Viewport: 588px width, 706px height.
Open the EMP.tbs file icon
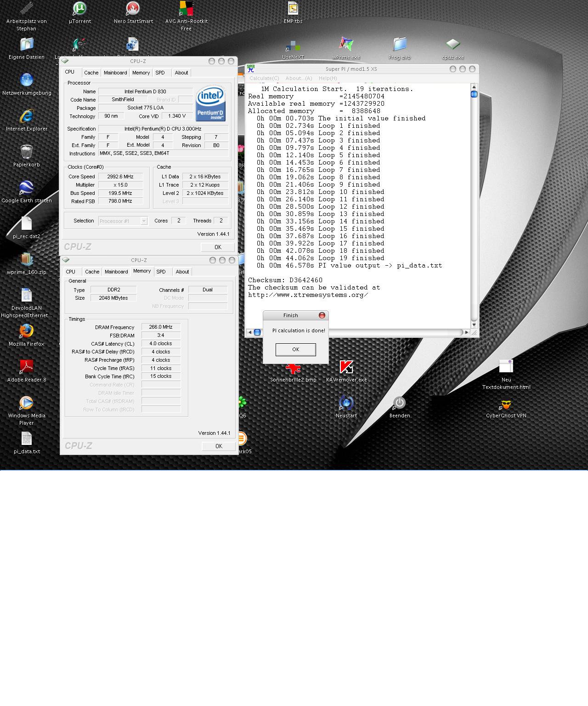[293, 12]
